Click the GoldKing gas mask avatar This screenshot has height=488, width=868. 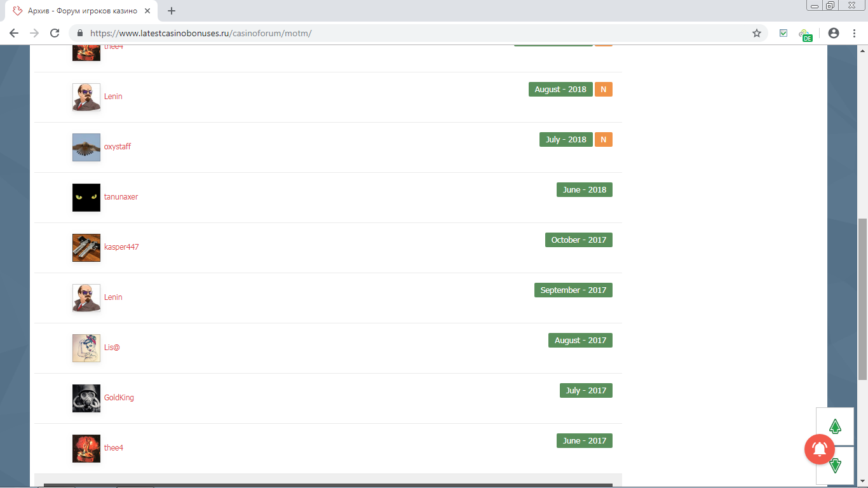point(86,398)
